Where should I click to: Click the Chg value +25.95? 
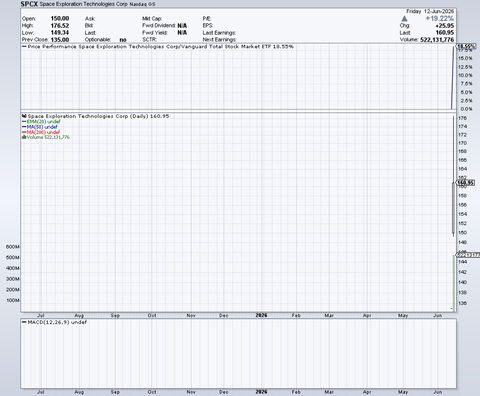tap(445, 26)
